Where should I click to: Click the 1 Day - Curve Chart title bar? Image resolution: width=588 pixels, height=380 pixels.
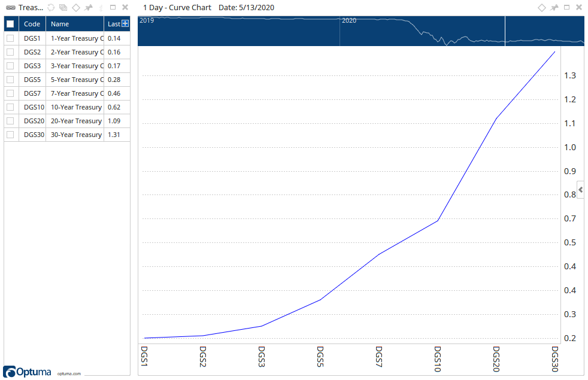177,7
